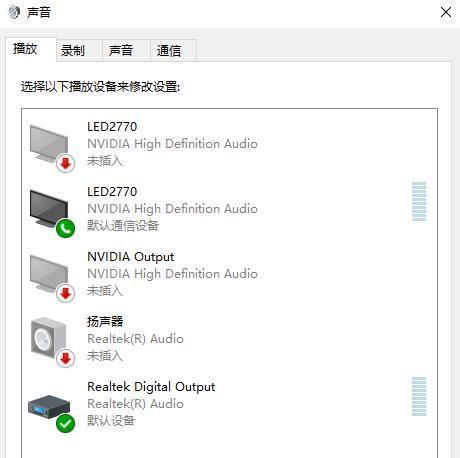Open the 声音 tab
The height and width of the screenshot is (458, 460).
point(127,51)
